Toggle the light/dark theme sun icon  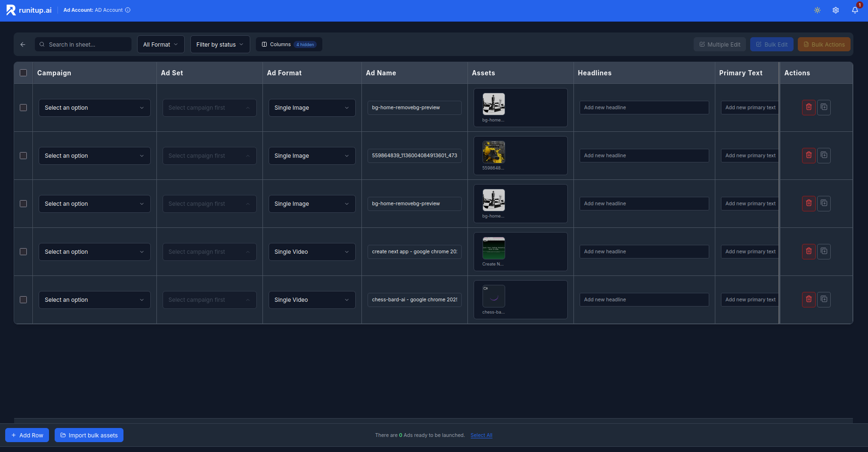coord(817,10)
